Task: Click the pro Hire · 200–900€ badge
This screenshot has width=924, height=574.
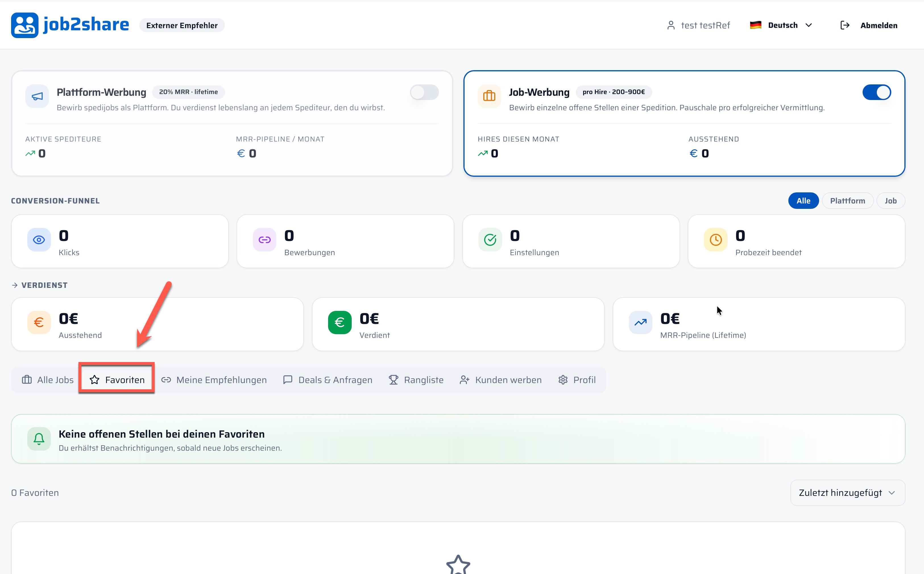Action: (x=614, y=92)
